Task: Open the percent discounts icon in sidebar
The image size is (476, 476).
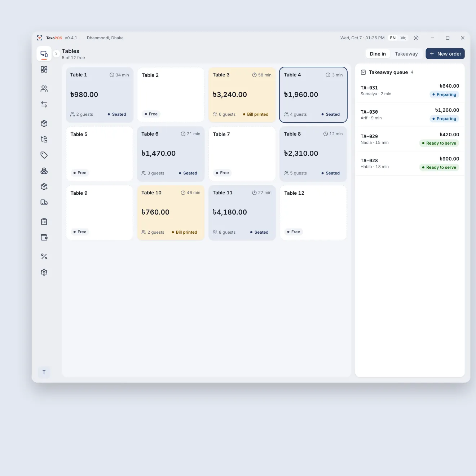Action: coord(44,257)
